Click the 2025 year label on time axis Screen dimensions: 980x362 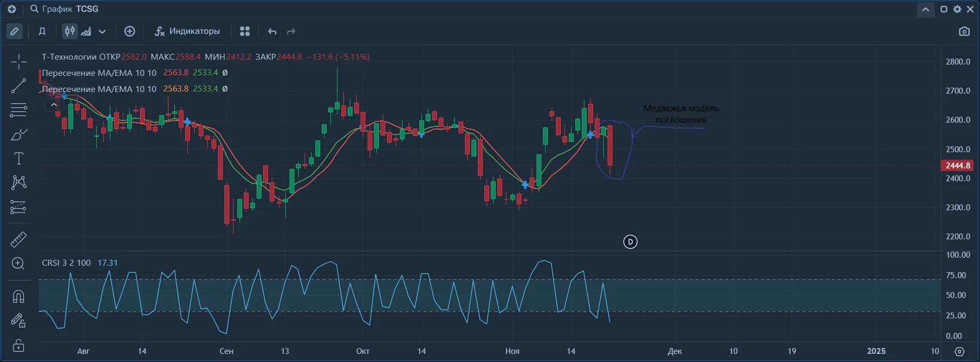coord(876,351)
